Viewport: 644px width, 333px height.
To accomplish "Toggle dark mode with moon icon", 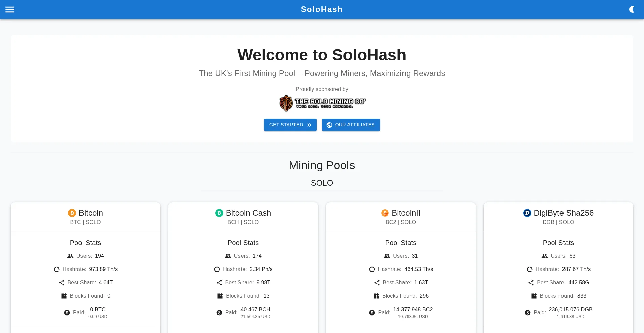I will (x=632, y=9).
